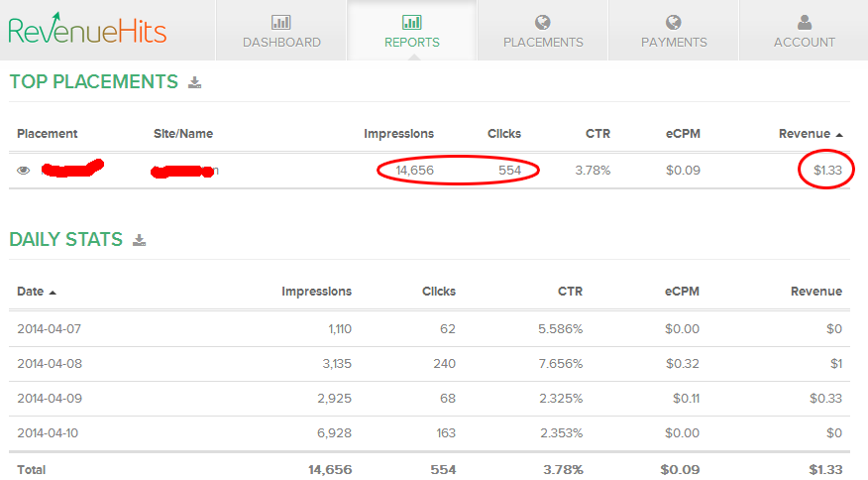Toggle the placement eye visibility icon
The height and width of the screenshot is (480, 868).
tap(24, 171)
